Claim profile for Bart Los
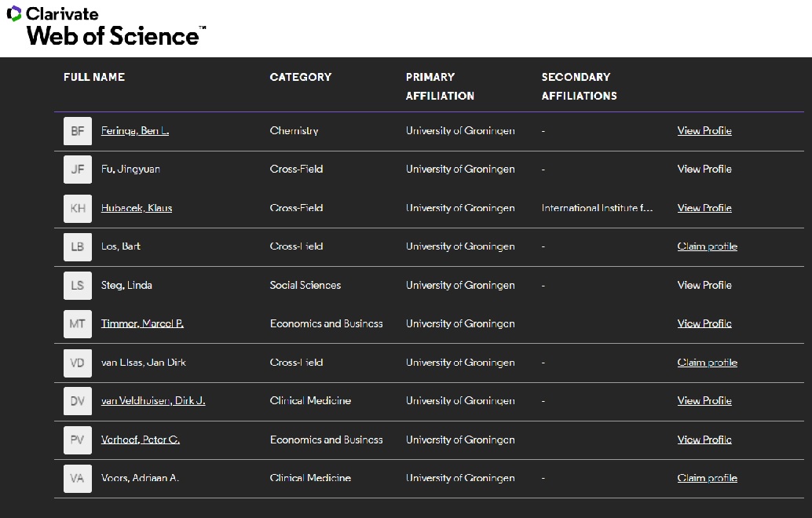This screenshot has height=518, width=812. pos(707,246)
